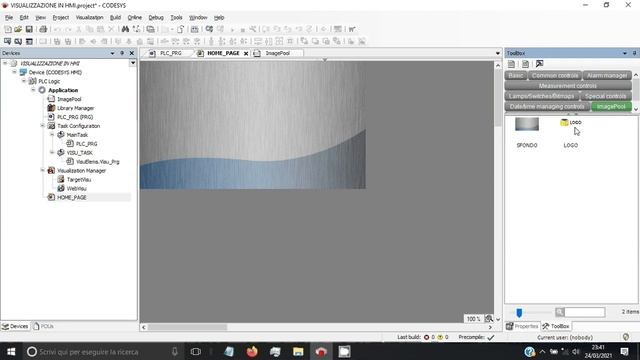
Task: Open the Debug menu
Action: point(156,18)
